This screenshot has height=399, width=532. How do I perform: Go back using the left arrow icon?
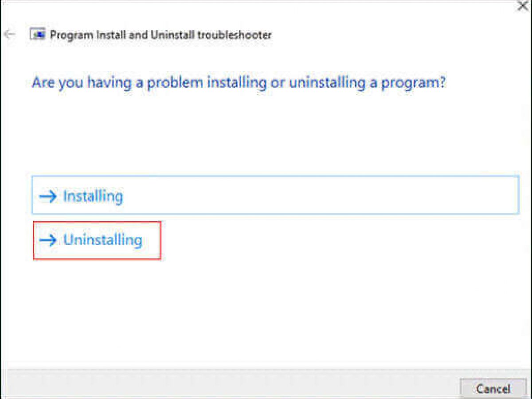click(x=9, y=35)
